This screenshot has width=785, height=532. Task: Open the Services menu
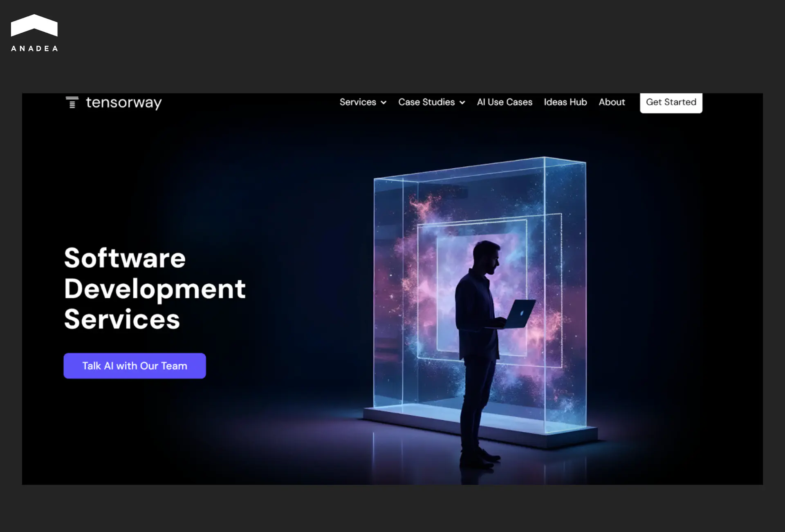358,102
